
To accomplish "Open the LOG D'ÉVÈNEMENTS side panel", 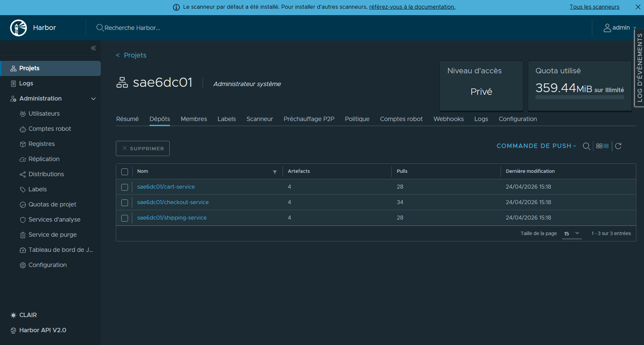I will 639,68.
